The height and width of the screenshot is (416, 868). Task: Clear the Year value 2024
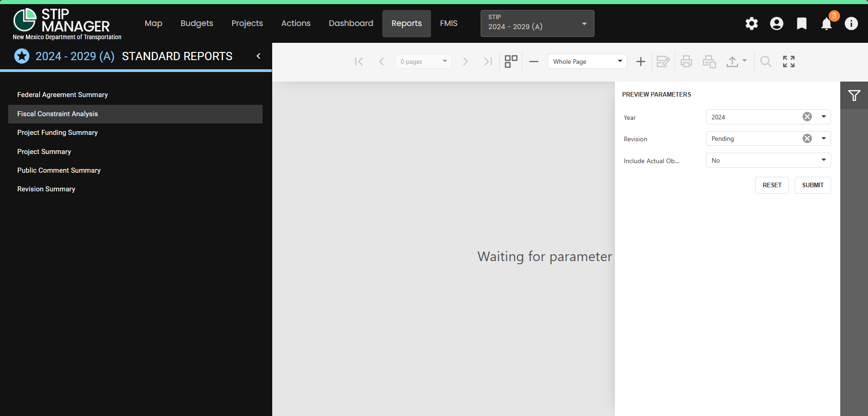pyautogui.click(x=807, y=117)
